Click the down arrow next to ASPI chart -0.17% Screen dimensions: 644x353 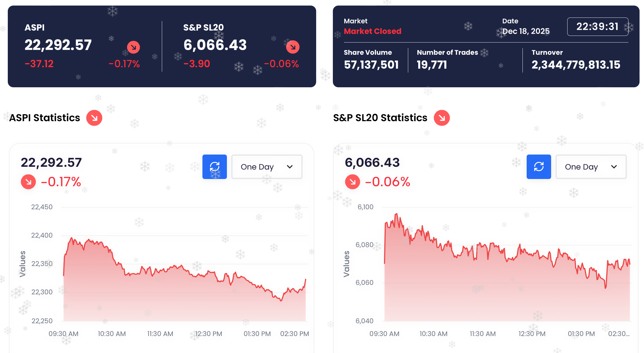28,182
